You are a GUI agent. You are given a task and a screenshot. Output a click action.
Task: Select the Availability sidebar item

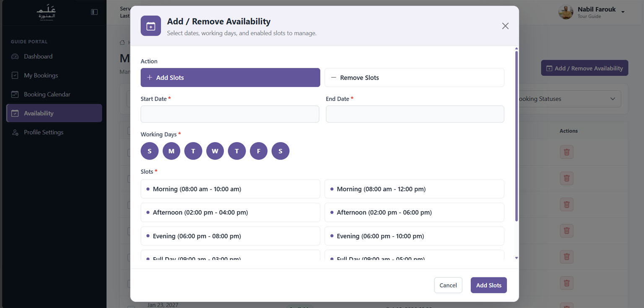point(54,113)
